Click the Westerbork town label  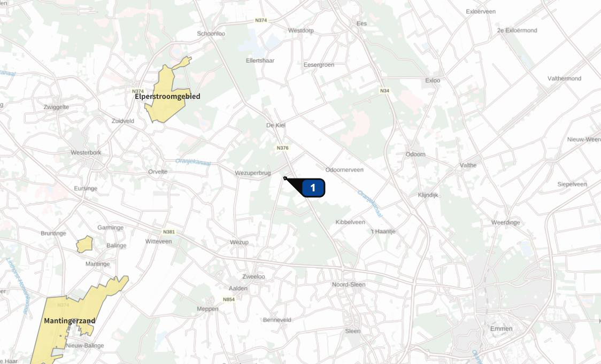pyautogui.click(x=86, y=152)
